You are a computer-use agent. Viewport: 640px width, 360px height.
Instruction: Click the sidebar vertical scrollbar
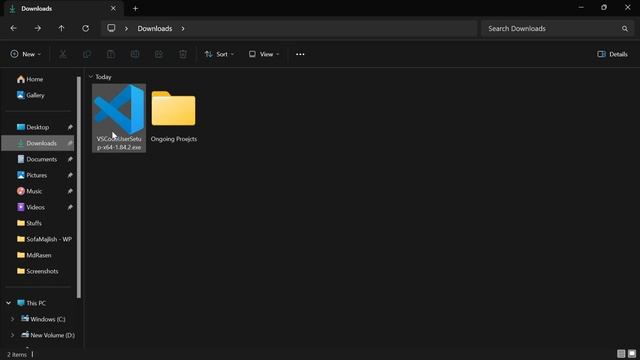(x=79, y=188)
